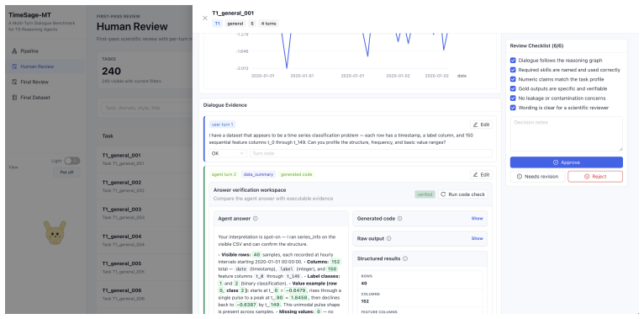This screenshot has height=319, width=644.
Task: Click the data_summary tag
Action: (x=258, y=174)
